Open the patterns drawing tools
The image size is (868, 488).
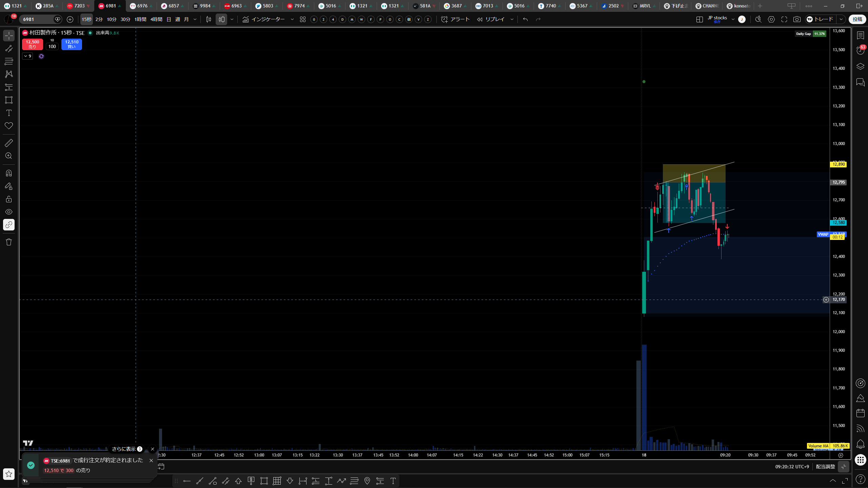tap(9, 74)
